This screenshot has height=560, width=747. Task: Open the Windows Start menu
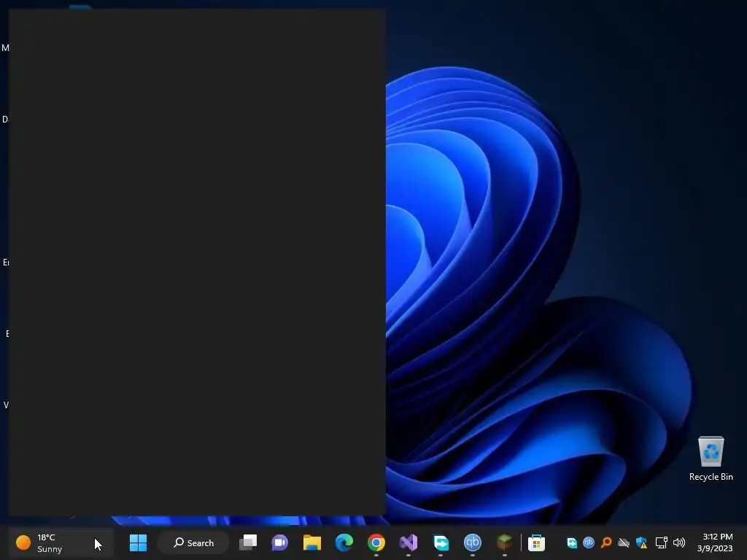(138, 542)
